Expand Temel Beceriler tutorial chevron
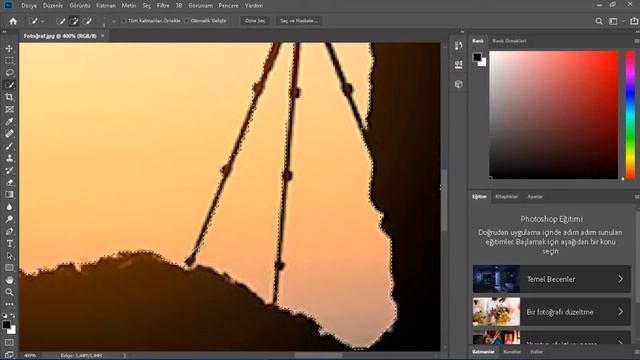Viewport: 640px width, 360px height. point(620,279)
